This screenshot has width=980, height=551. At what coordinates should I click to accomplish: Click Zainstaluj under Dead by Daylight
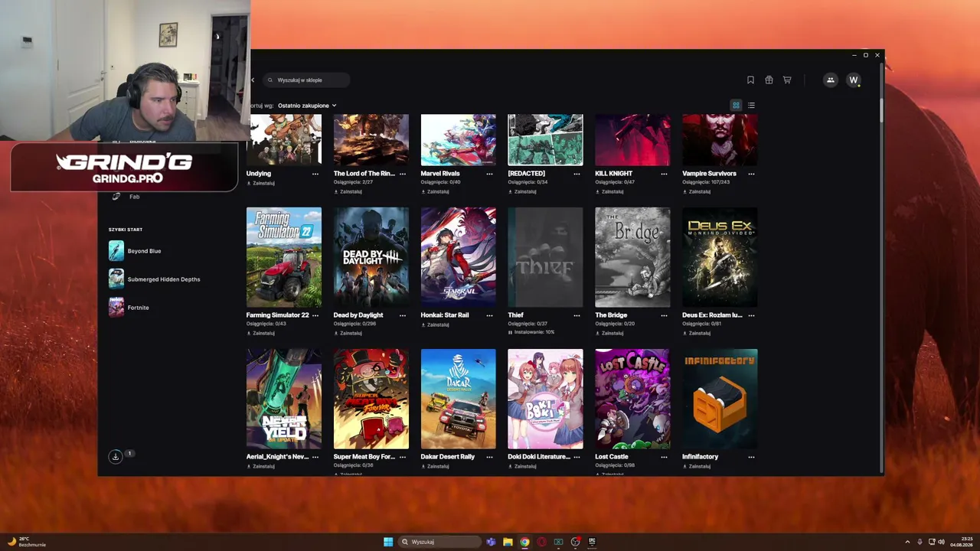click(x=348, y=333)
